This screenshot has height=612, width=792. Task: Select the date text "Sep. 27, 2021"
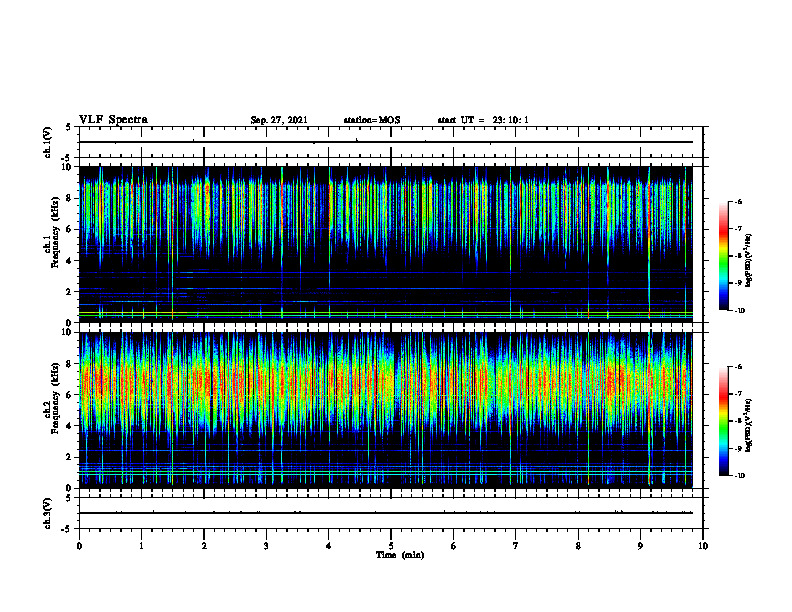(279, 120)
